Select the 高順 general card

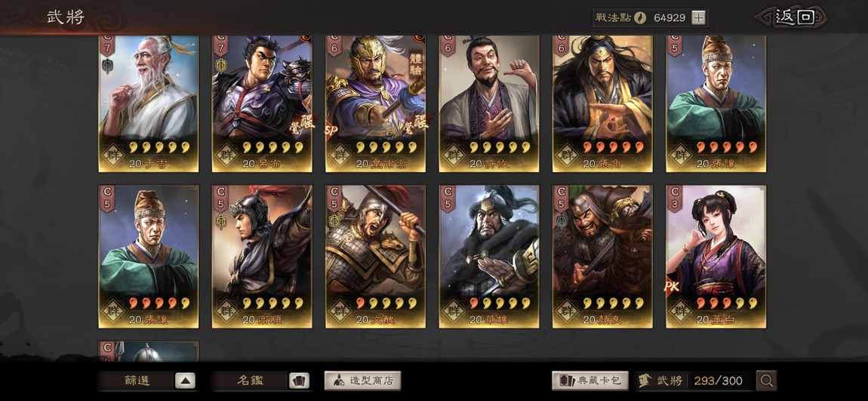coord(262,257)
